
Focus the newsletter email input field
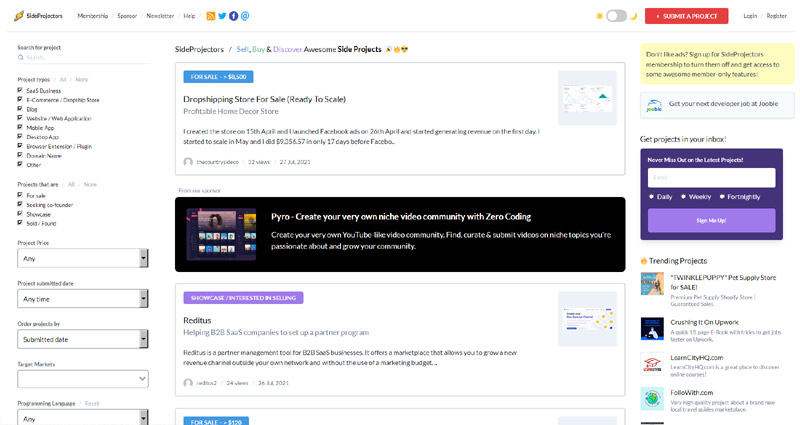coord(711,178)
